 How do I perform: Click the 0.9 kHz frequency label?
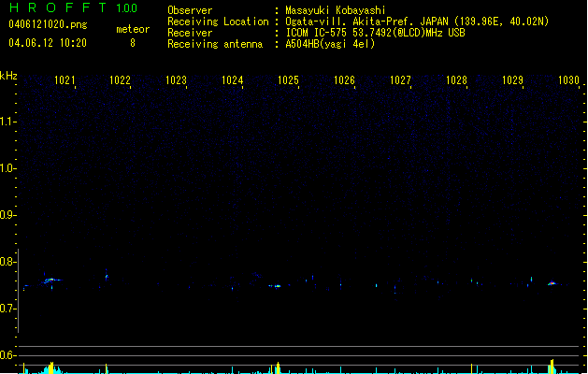coord(7,215)
